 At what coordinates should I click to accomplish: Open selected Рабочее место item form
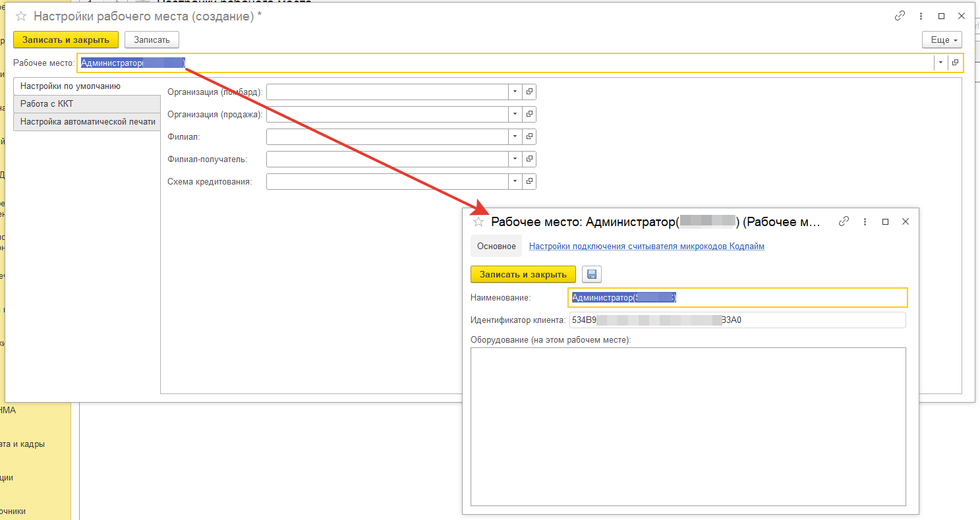[x=955, y=63]
